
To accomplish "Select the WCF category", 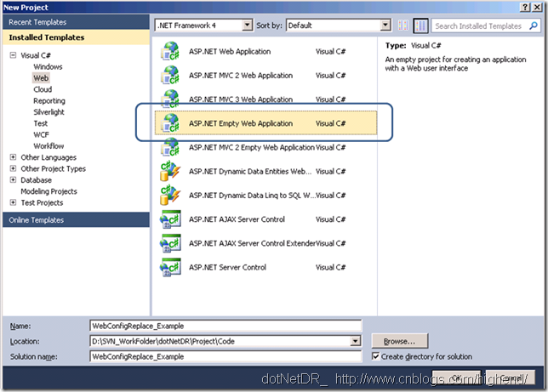I will pos(41,135).
